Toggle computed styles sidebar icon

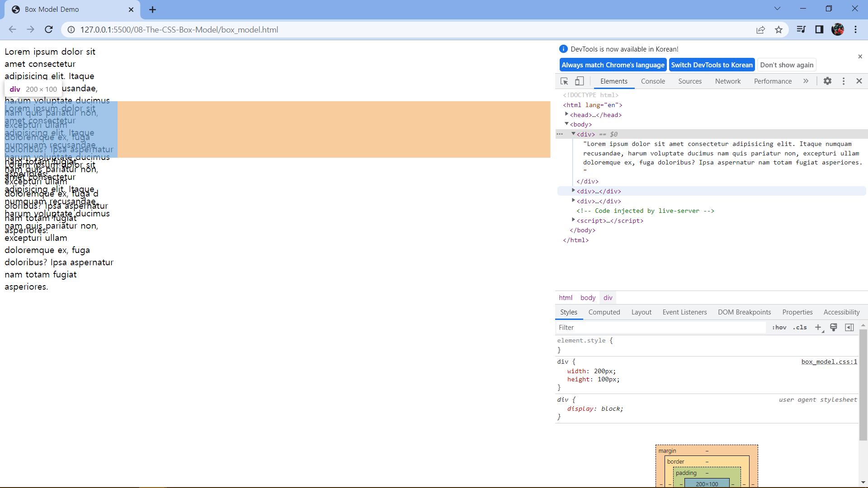(849, 328)
